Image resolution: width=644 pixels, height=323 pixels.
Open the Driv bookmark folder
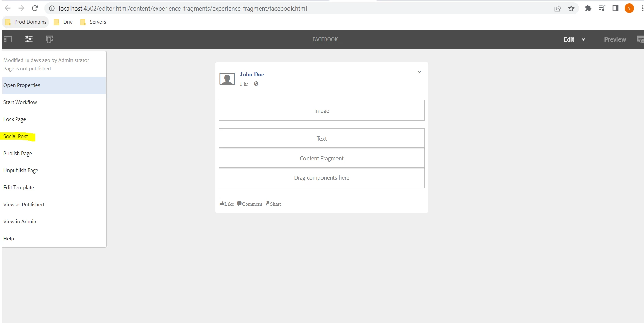63,22
